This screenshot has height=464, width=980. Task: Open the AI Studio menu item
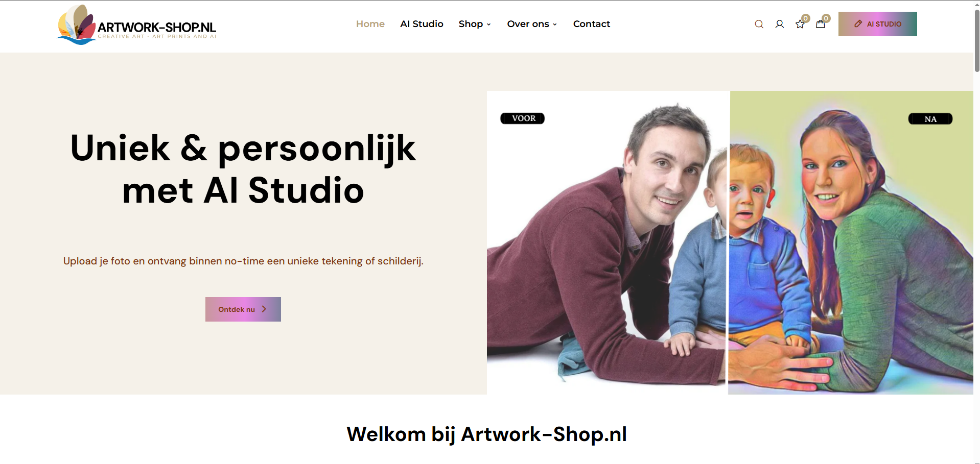pos(422,24)
